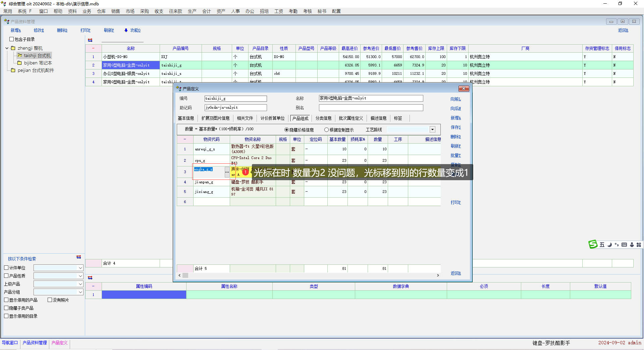Screen dimensions: 644x350
Task: Check the 显示停用的产品 checkbox
Action: coord(6,300)
